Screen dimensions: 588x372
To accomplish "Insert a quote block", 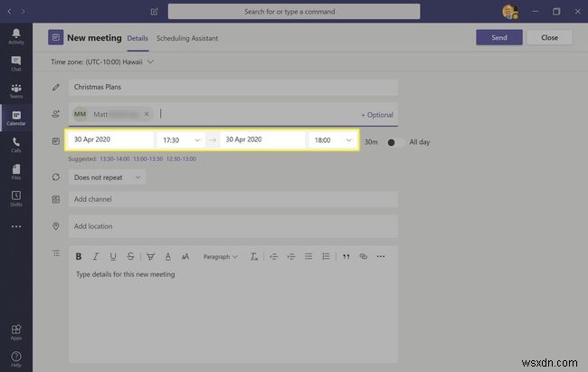I will pos(346,256).
